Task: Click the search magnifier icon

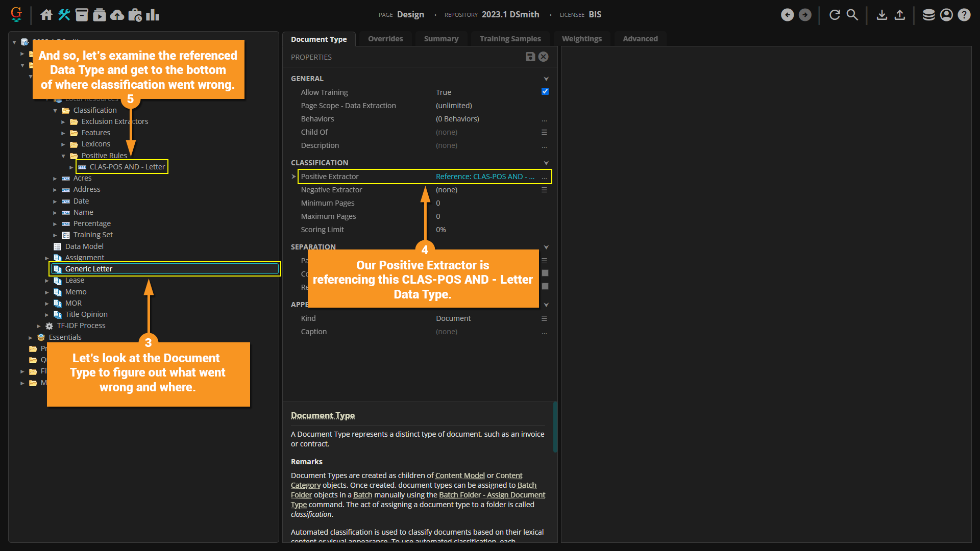Action: (x=852, y=15)
